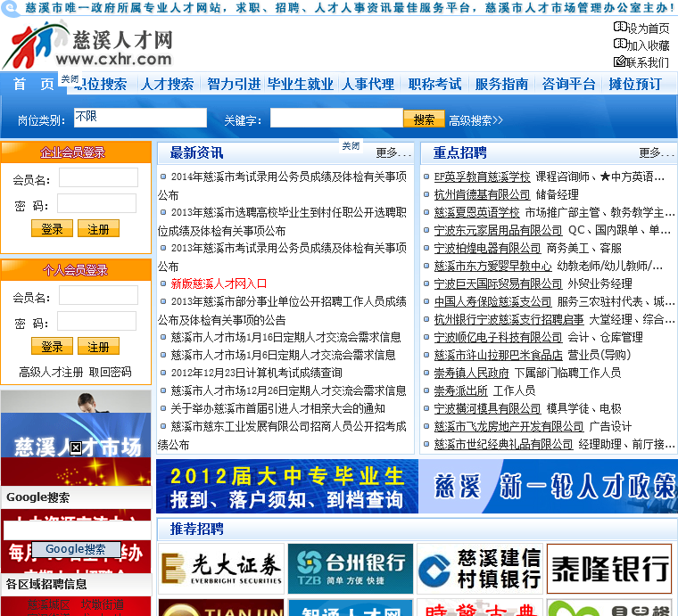Focus the Google搜索 text input
This screenshot has width=678, height=616.
tap(77, 530)
